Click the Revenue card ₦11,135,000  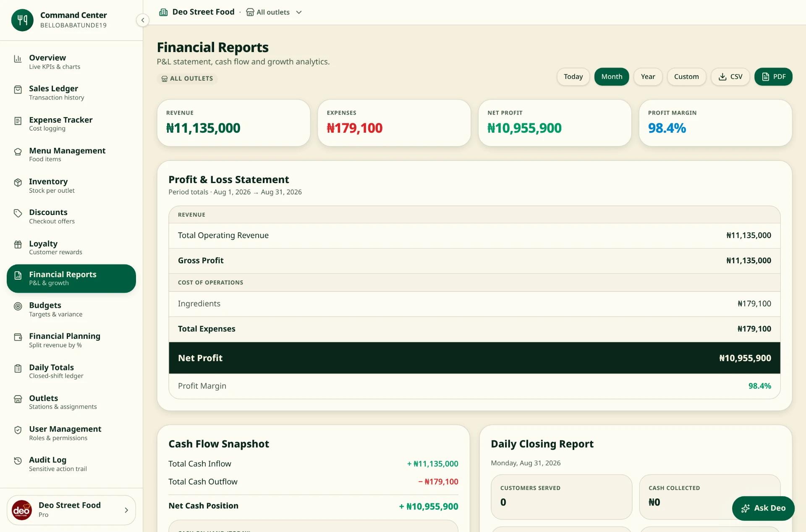click(x=233, y=123)
